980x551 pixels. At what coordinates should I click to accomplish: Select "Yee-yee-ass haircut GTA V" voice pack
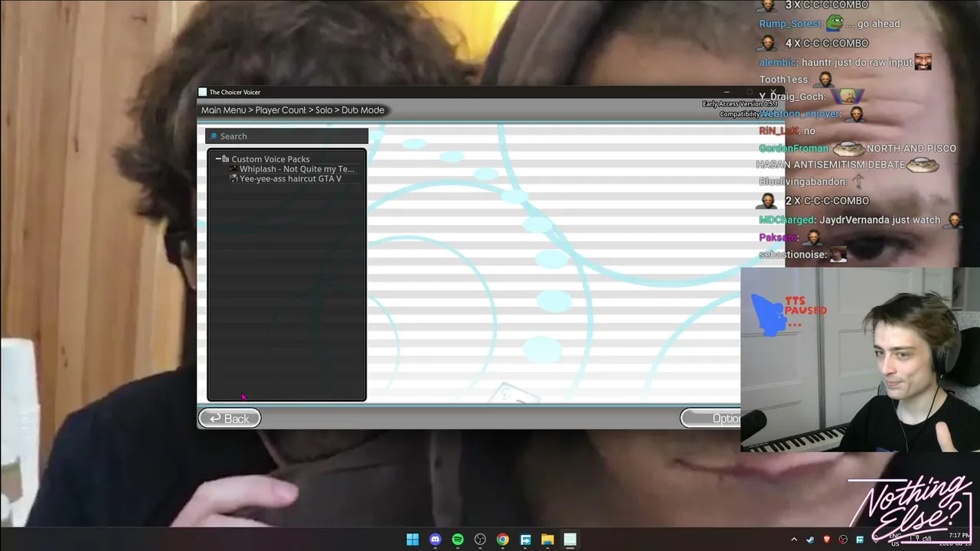pos(290,178)
